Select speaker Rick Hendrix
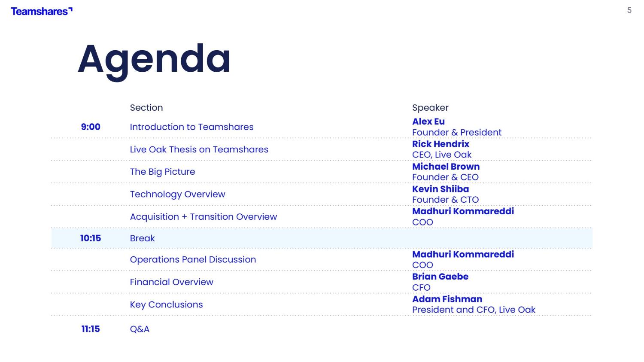 click(x=440, y=144)
